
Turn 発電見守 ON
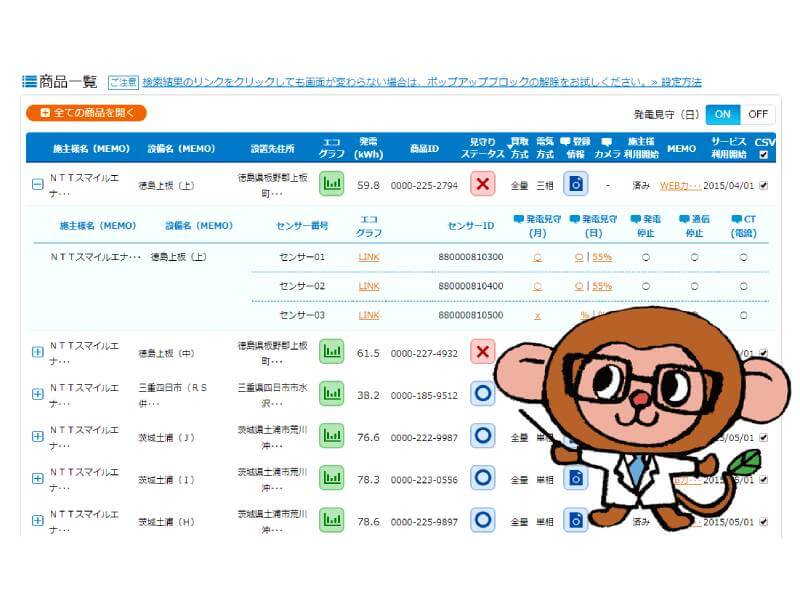pyautogui.click(x=721, y=114)
